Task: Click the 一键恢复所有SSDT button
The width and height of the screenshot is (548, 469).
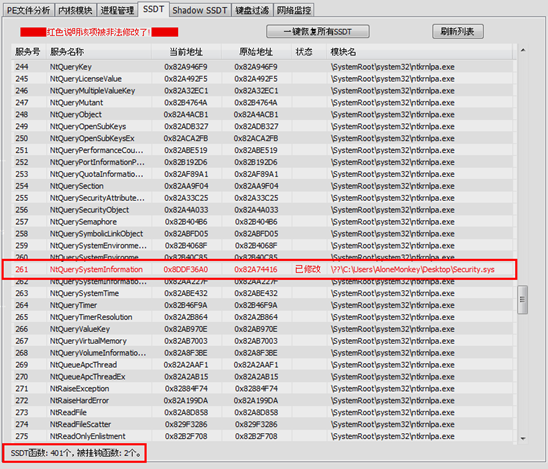Action: (x=318, y=31)
